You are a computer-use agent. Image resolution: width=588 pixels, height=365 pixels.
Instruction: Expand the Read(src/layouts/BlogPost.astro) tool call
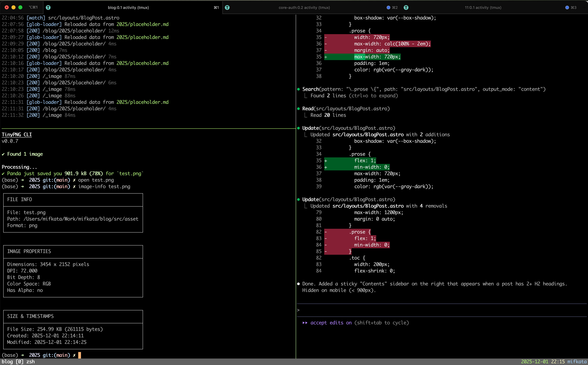point(346,109)
